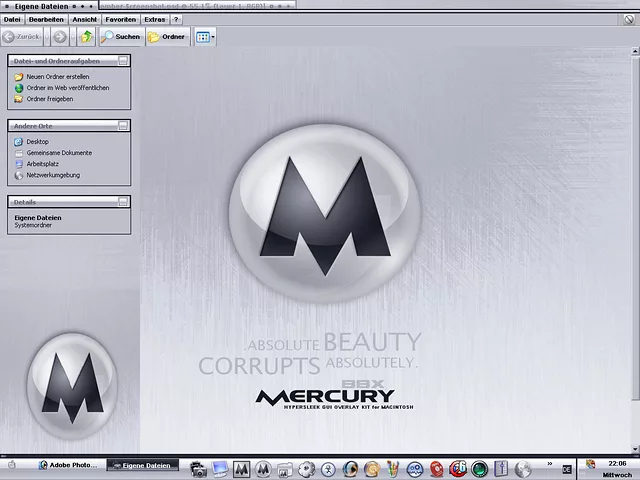Switch to the Adobe Photo... taskbar button
This screenshot has width=640, height=480.
coord(67,465)
